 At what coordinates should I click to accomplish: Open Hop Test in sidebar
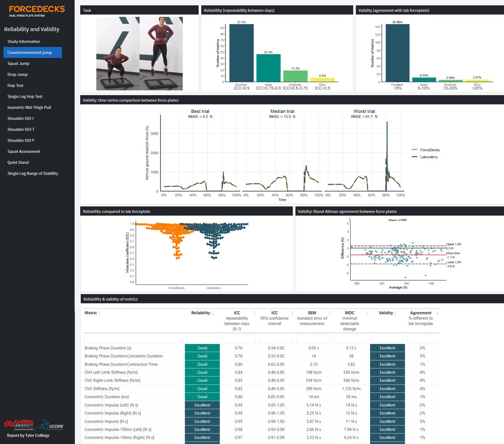tap(16, 85)
